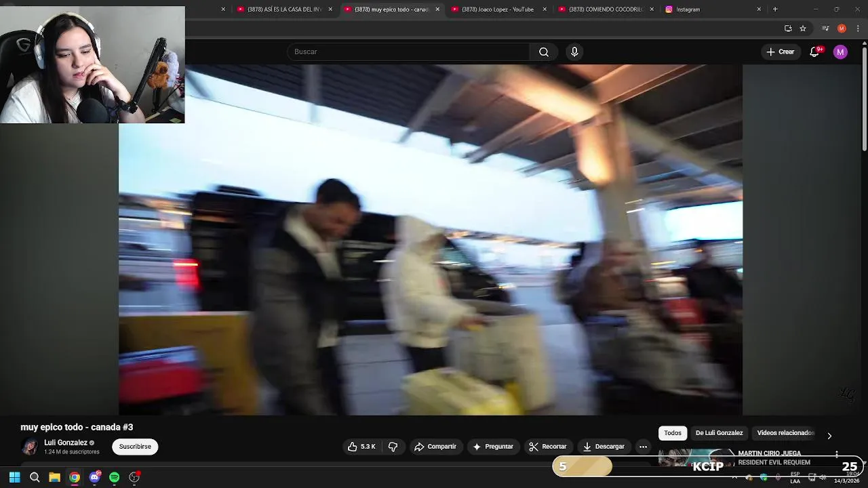Close the COMIENDO COCODRILO tab
This screenshot has height=488, width=868.
point(652,9)
